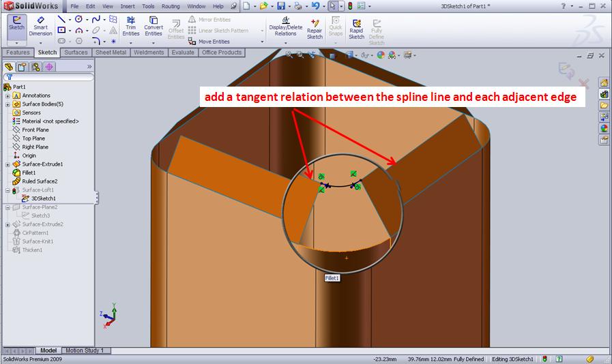Open File Explorer folder in task pane
Viewport: 612px width, 364px height.
[x=604, y=106]
